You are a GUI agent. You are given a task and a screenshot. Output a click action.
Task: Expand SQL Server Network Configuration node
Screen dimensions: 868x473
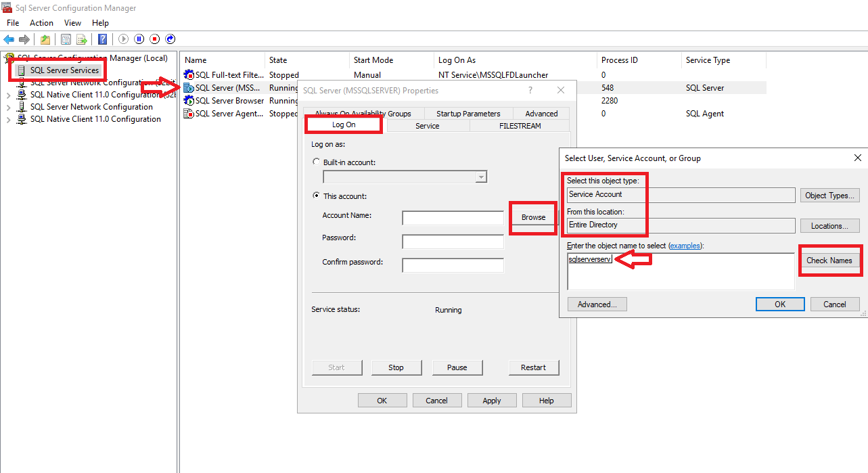[7, 106]
